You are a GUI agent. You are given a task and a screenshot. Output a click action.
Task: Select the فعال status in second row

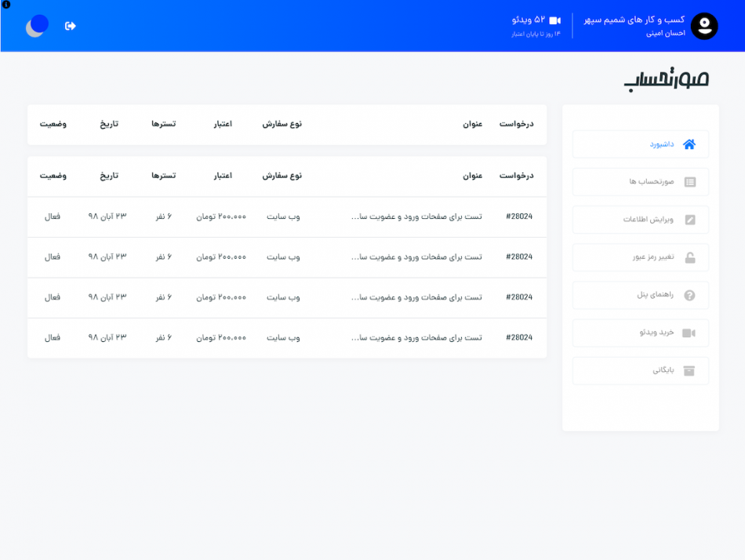[53, 256]
